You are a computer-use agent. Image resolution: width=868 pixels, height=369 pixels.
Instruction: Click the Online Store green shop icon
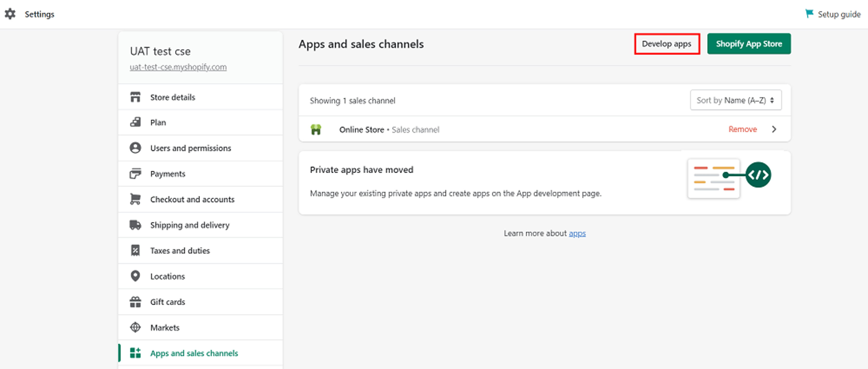(316, 129)
